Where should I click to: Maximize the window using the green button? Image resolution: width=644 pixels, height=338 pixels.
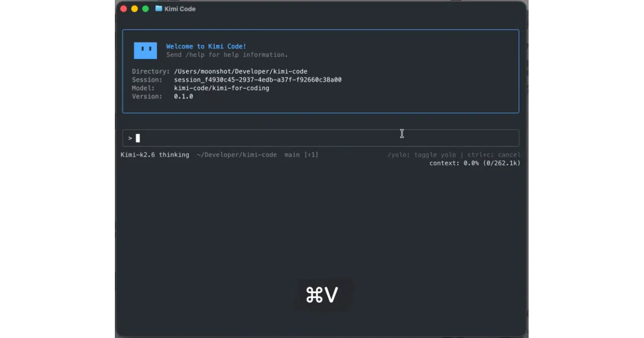pyautogui.click(x=145, y=9)
